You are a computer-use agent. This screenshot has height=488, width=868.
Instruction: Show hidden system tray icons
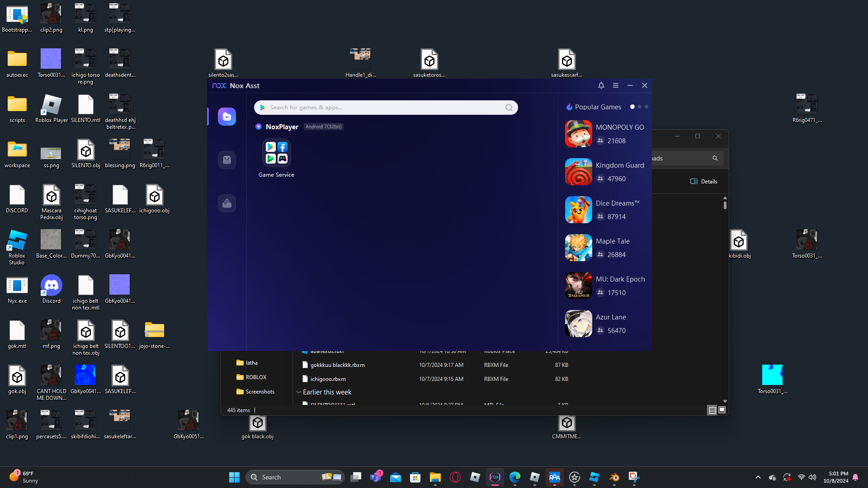point(758,477)
